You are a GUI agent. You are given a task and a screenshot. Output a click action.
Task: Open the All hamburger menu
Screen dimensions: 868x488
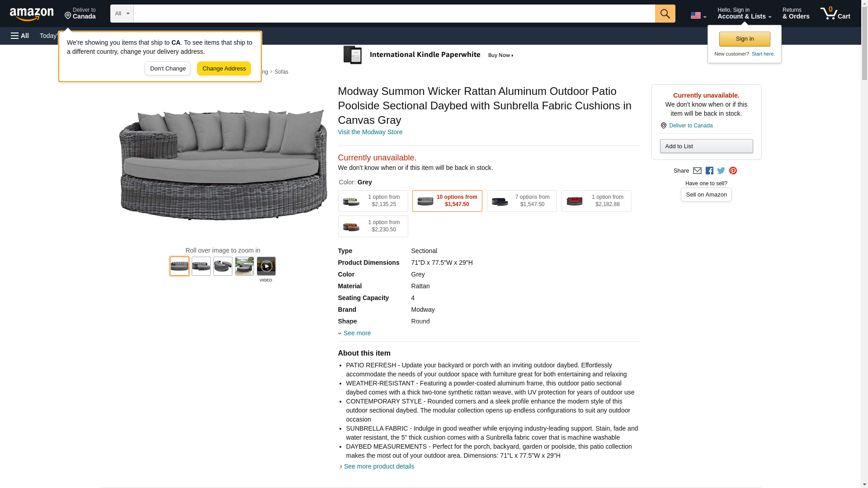(x=20, y=36)
